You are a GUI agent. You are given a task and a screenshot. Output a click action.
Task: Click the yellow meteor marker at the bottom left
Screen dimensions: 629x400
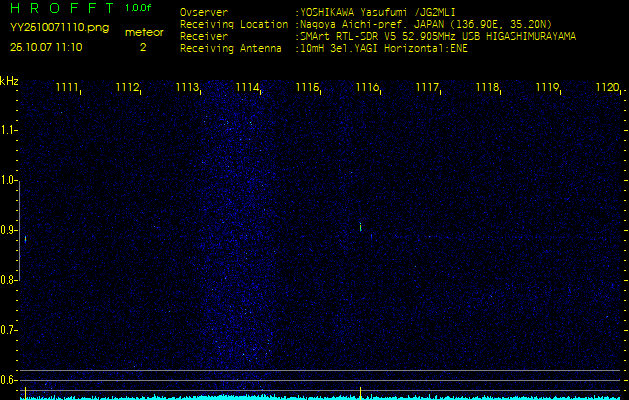(25, 393)
